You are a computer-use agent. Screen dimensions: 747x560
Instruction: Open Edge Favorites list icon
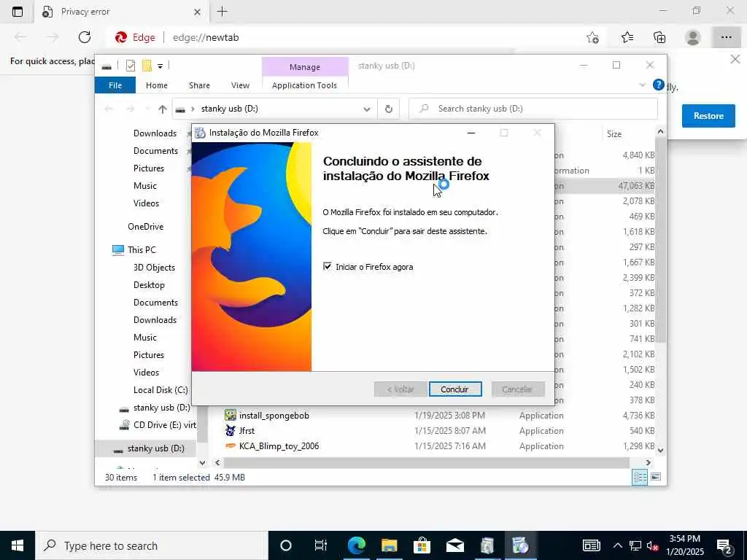point(627,37)
